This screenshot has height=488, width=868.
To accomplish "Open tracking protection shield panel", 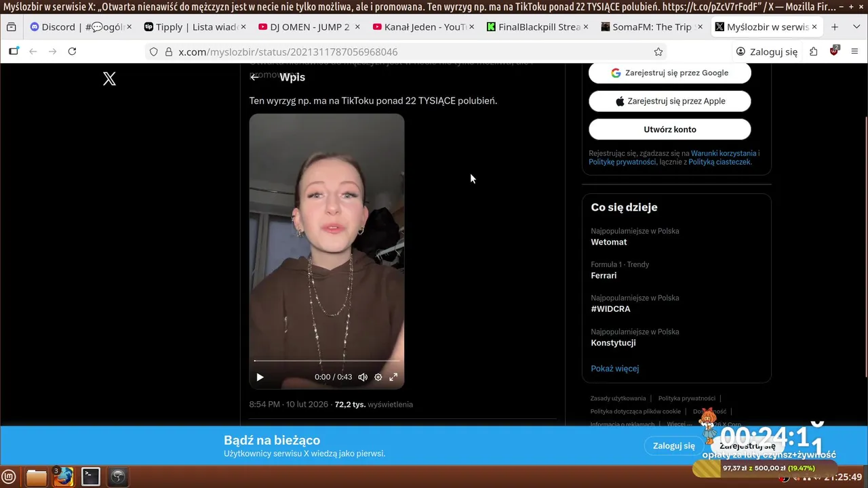I will click(x=154, y=52).
